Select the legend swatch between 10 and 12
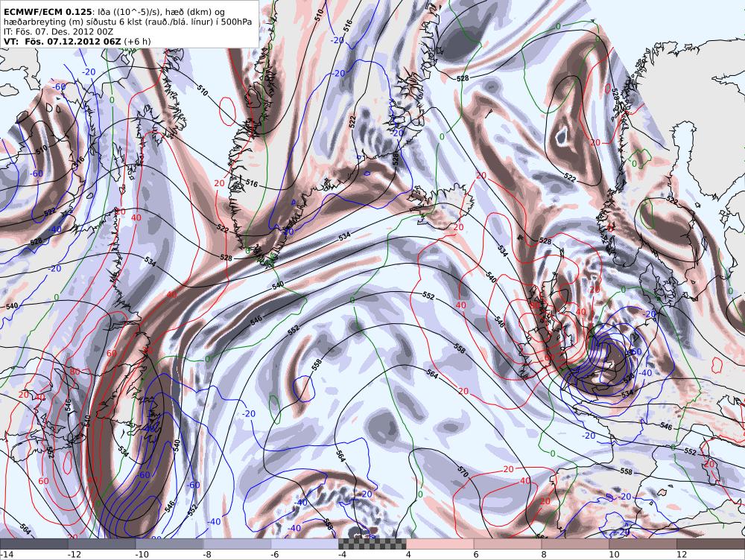Viewport: 745px width, 560px height. pos(643,544)
